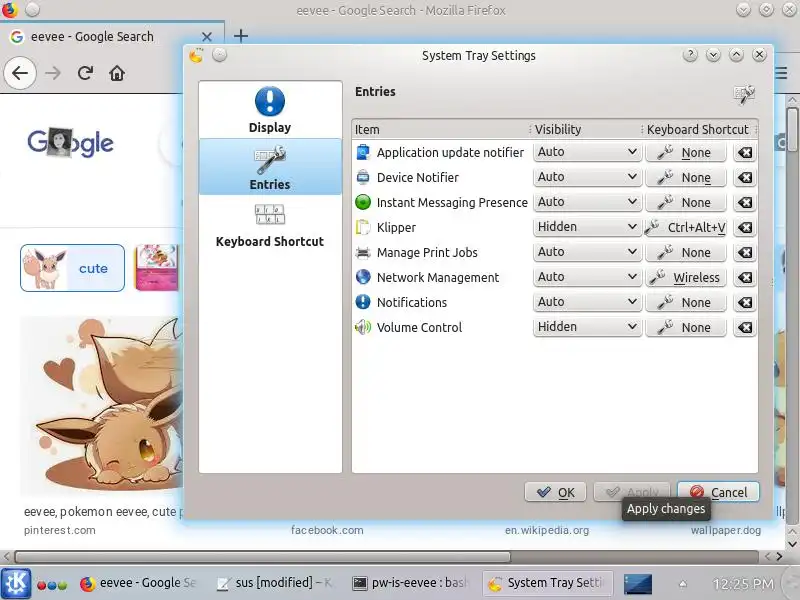The width and height of the screenshot is (800, 600).
Task: Click green Instant Messaging Presence icon
Action: pos(363,202)
